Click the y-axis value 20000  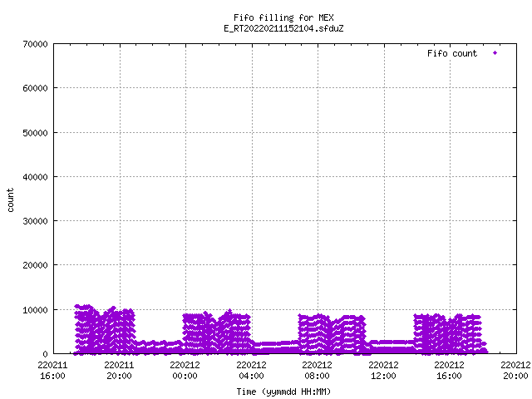(x=35, y=265)
